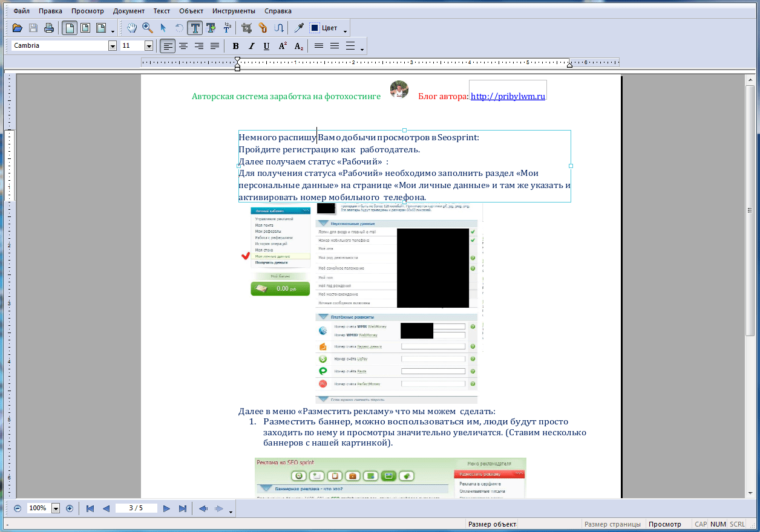
Task: Click the Print icon
Action: click(49, 28)
